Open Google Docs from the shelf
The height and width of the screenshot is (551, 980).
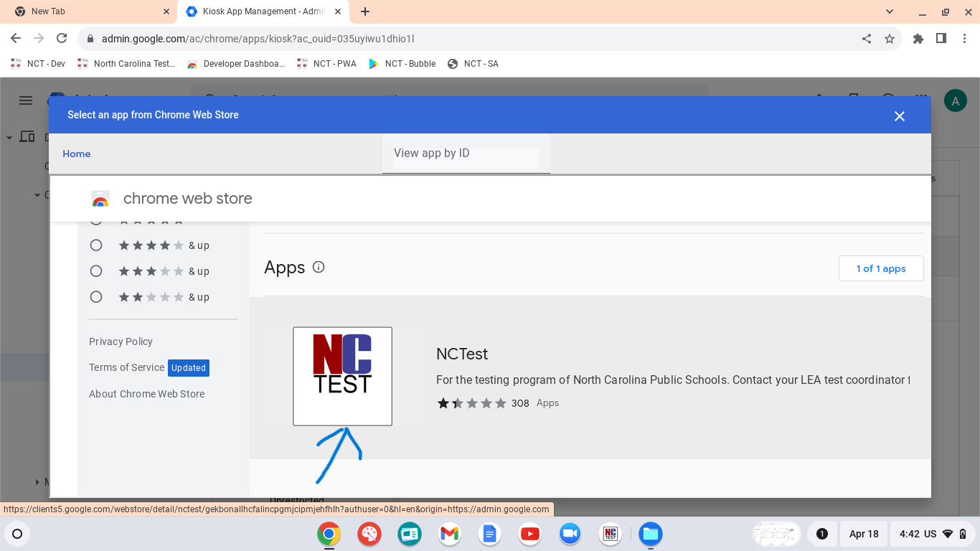(x=490, y=534)
